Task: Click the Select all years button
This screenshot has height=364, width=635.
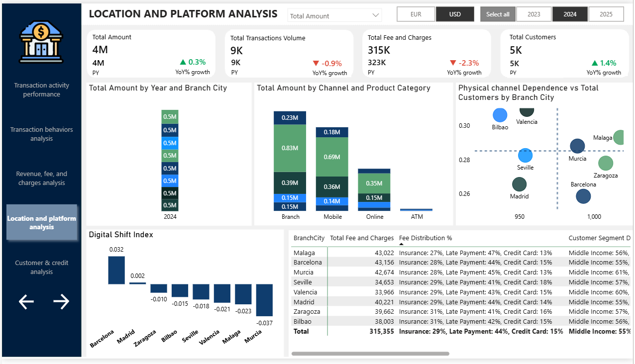Action: click(498, 14)
